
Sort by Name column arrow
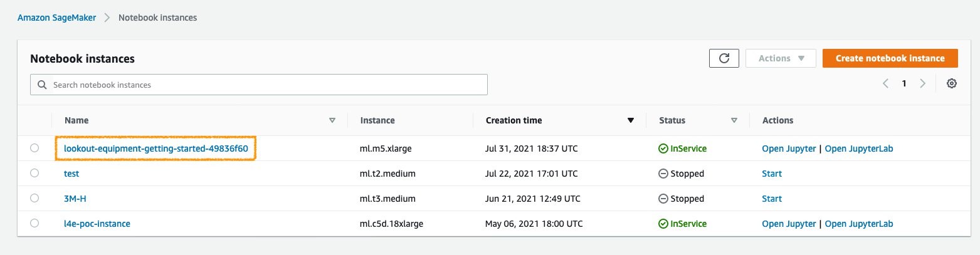coord(332,120)
